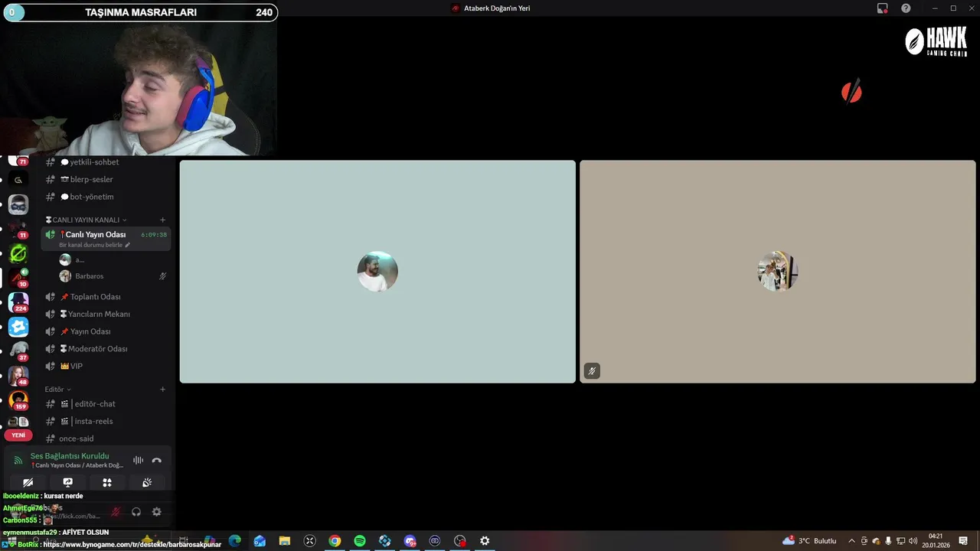The height and width of the screenshot is (551, 980).
Task: Show hidden system tray icons chevron
Action: tap(851, 541)
